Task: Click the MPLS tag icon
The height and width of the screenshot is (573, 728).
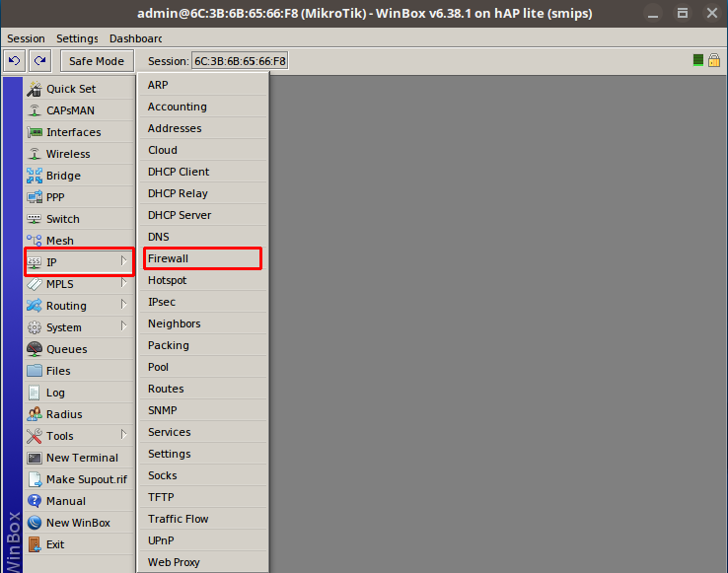Action: click(35, 284)
